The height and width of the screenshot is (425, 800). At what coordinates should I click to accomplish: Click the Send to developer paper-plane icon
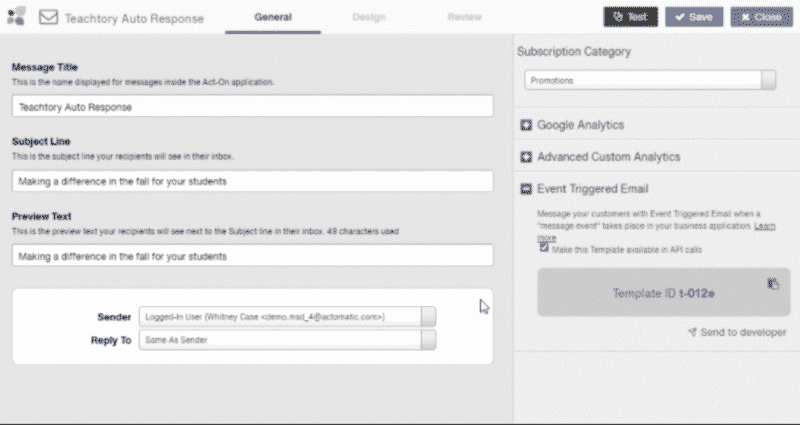click(x=692, y=332)
